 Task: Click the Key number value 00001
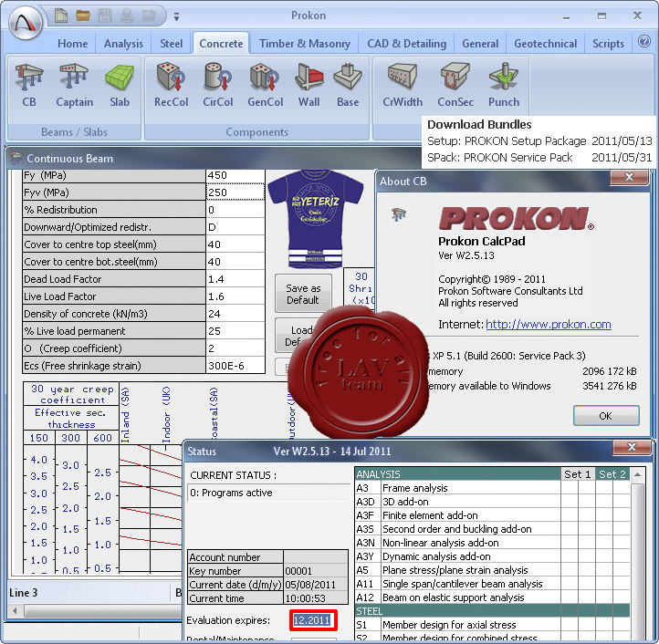316,571
